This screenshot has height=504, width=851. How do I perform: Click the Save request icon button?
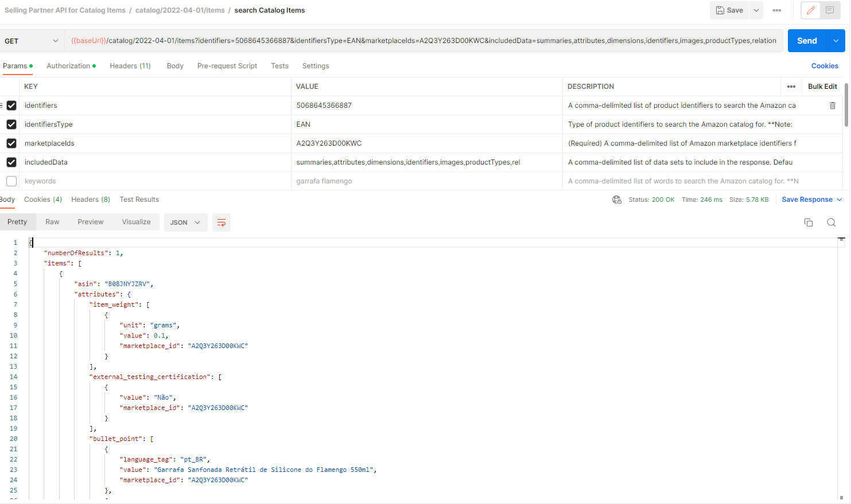click(x=729, y=10)
